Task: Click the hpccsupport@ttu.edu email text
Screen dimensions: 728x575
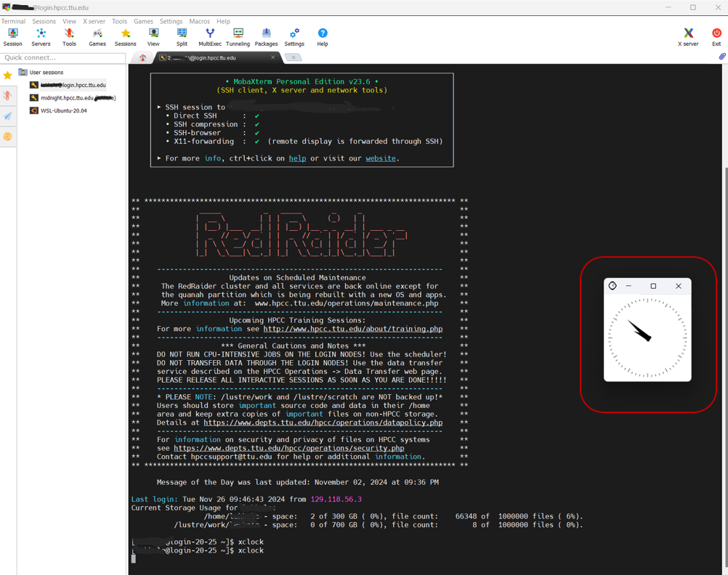Action: coord(231,457)
